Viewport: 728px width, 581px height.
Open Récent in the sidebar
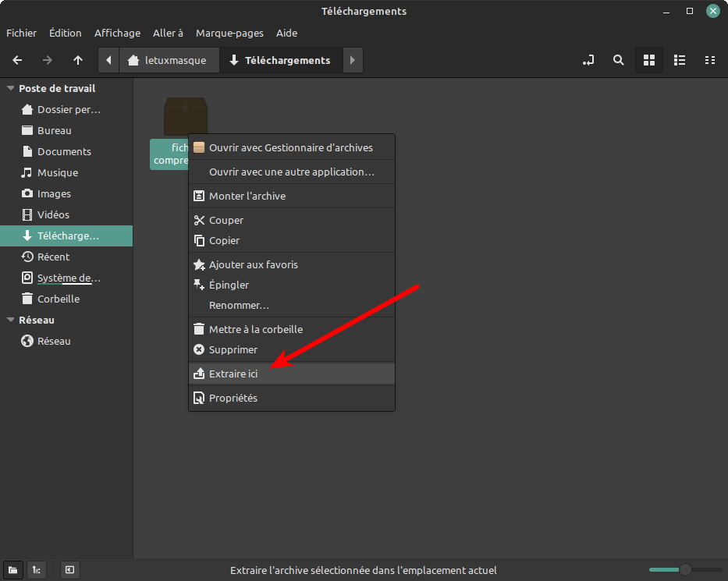pyautogui.click(x=66, y=257)
